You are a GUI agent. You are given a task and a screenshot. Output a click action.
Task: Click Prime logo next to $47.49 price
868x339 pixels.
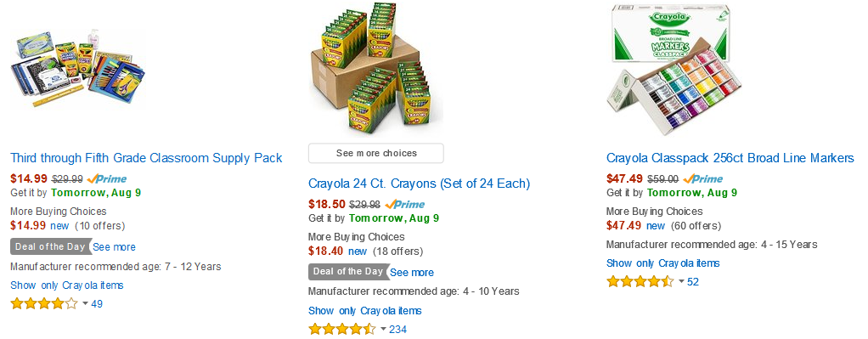pyautogui.click(x=703, y=179)
